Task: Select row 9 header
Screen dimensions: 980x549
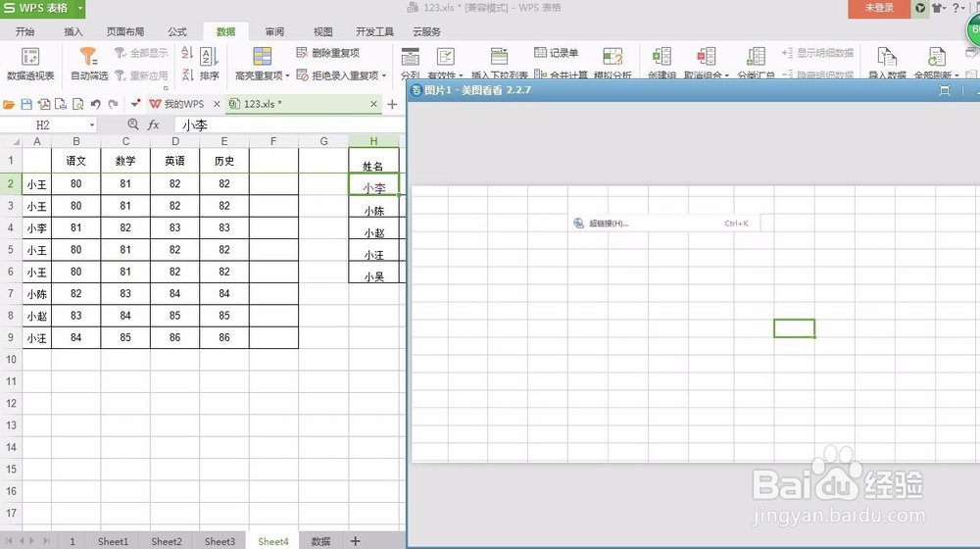Action: [11, 337]
